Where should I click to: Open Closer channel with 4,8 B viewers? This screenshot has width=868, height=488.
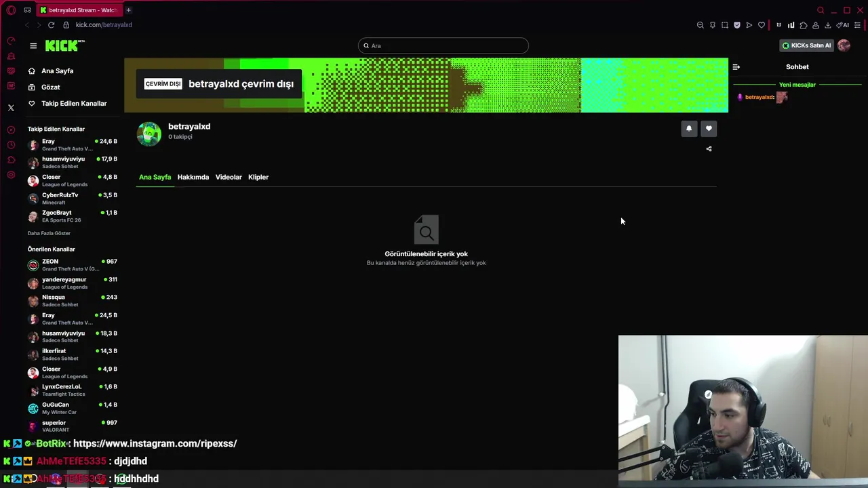[x=73, y=180]
